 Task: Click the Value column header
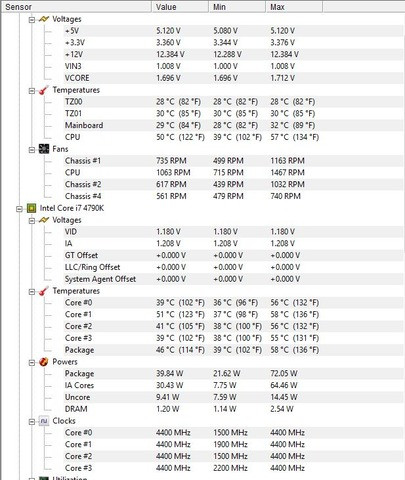(180, 7)
